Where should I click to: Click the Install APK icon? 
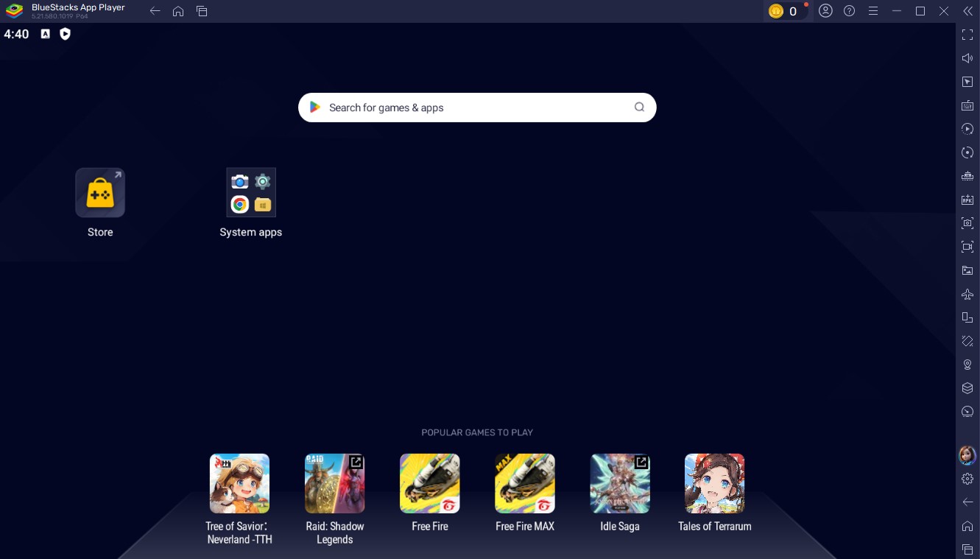coord(967,200)
